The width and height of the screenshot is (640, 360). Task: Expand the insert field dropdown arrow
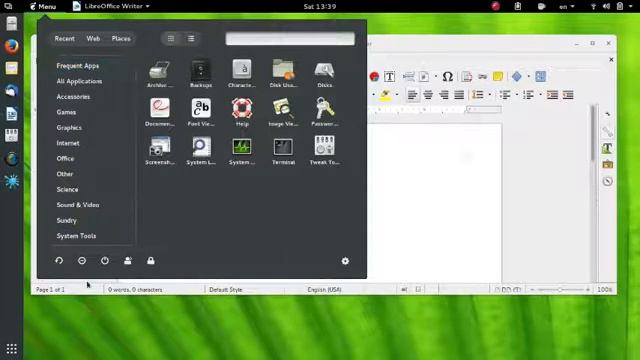click(436, 76)
